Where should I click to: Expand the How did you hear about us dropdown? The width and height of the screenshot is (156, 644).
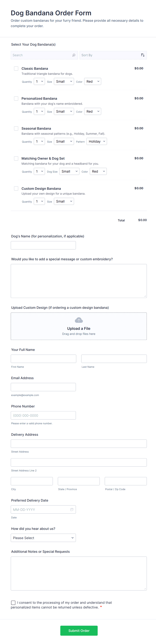point(43,538)
